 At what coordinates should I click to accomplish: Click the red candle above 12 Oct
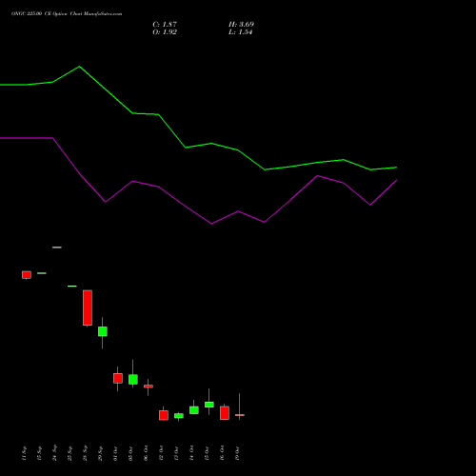pos(164,415)
